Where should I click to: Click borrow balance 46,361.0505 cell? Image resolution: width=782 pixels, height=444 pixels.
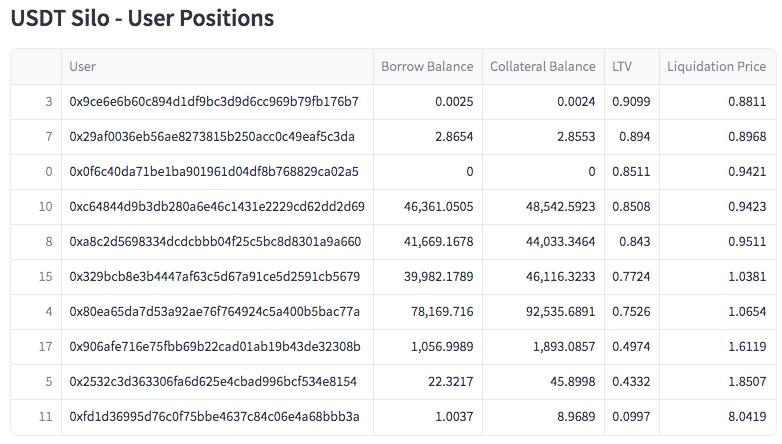click(438, 207)
